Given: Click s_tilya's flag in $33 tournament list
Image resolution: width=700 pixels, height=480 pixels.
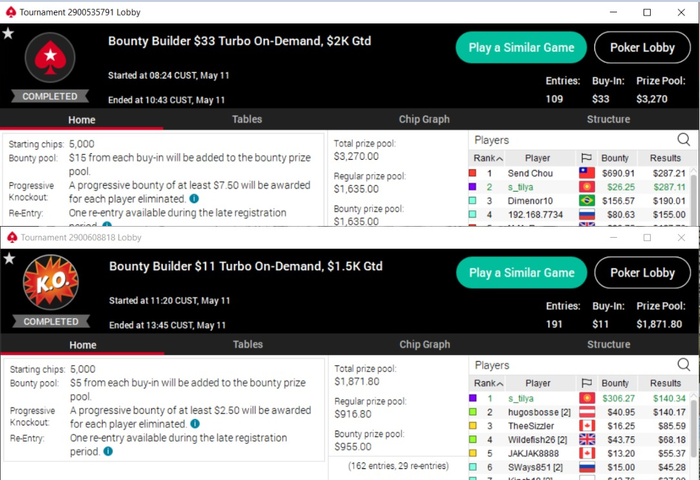Looking at the screenshot, I should (x=587, y=187).
